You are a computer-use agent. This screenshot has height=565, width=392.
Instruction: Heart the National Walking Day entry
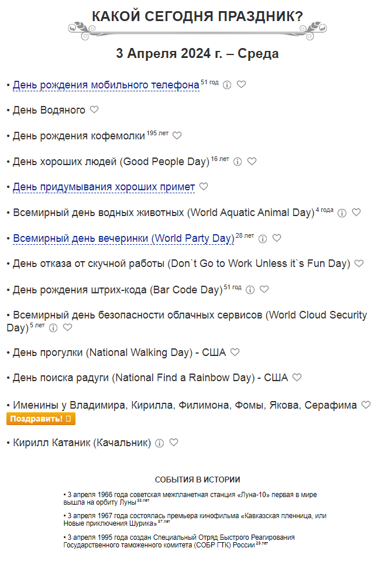click(x=235, y=352)
